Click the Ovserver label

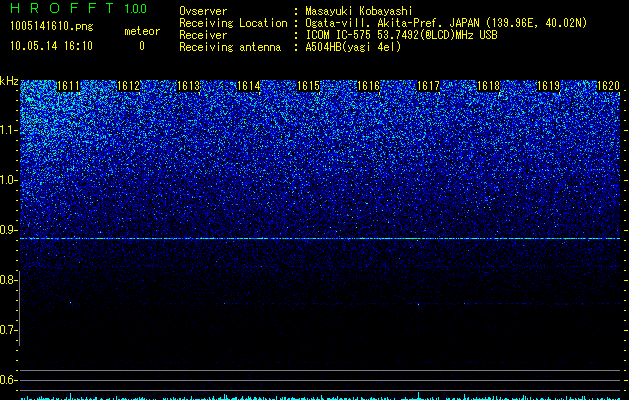click(203, 11)
